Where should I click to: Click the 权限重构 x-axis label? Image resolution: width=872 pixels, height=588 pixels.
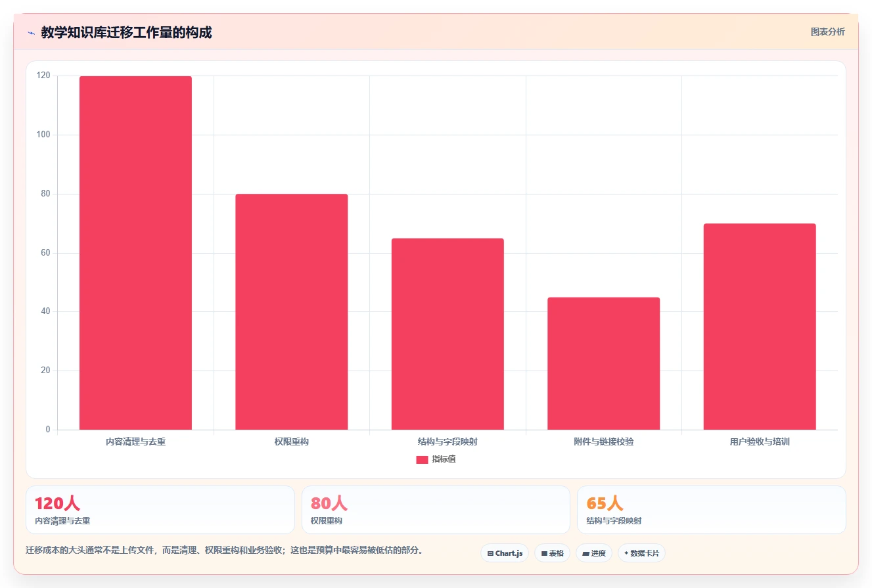[292, 441]
